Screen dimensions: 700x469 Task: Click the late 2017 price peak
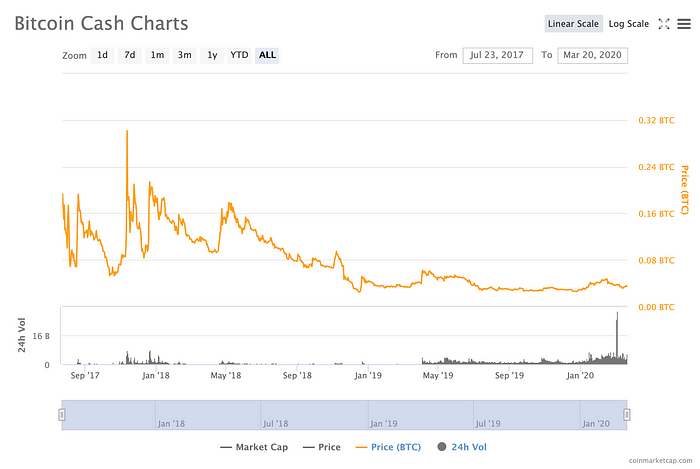(x=127, y=132)
